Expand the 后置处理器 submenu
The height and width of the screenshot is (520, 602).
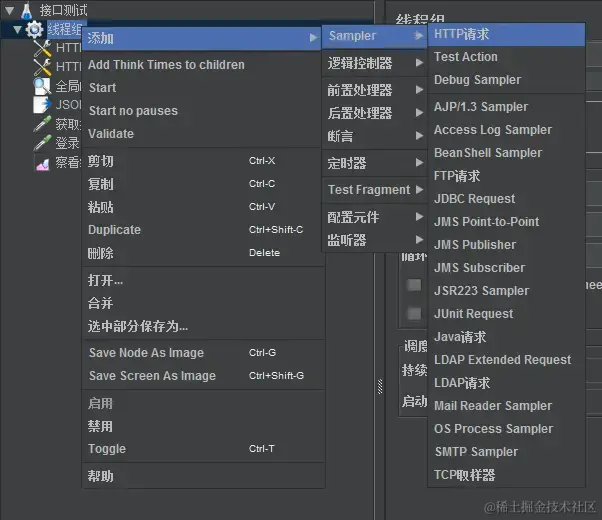(x=374, y=113)
